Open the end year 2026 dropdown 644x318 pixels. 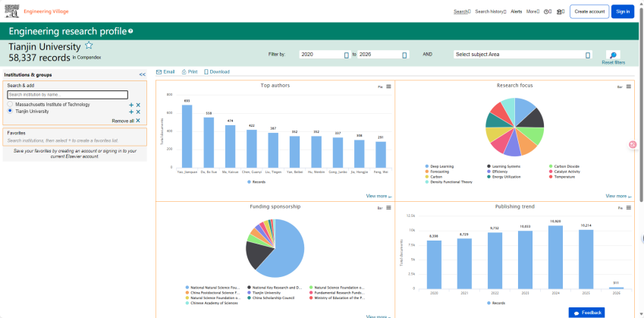point(383,55)
